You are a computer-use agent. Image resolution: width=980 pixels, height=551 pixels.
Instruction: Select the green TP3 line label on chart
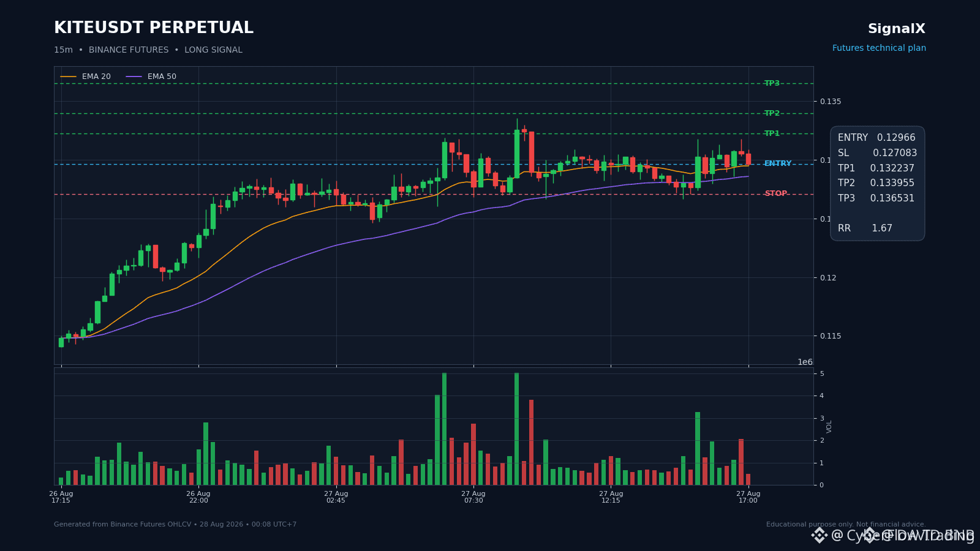(772, 83)
